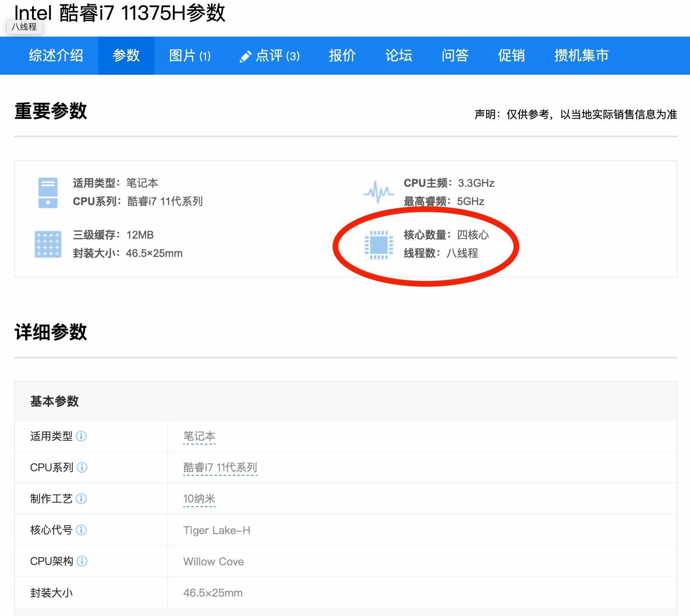Click the computer tower icon near 适用类型
The width and height of the screenshot is (690, 616).
48,192
